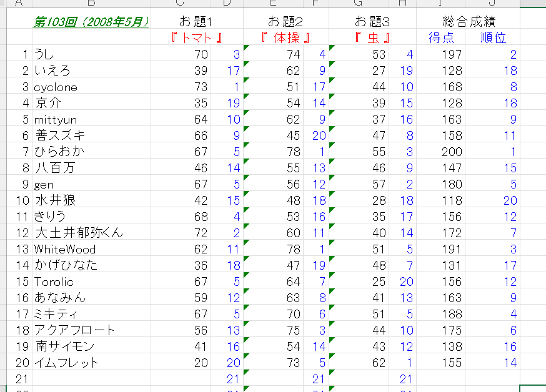Select the name cell 京介
This screenshot has width=546, height=392.
91,103
